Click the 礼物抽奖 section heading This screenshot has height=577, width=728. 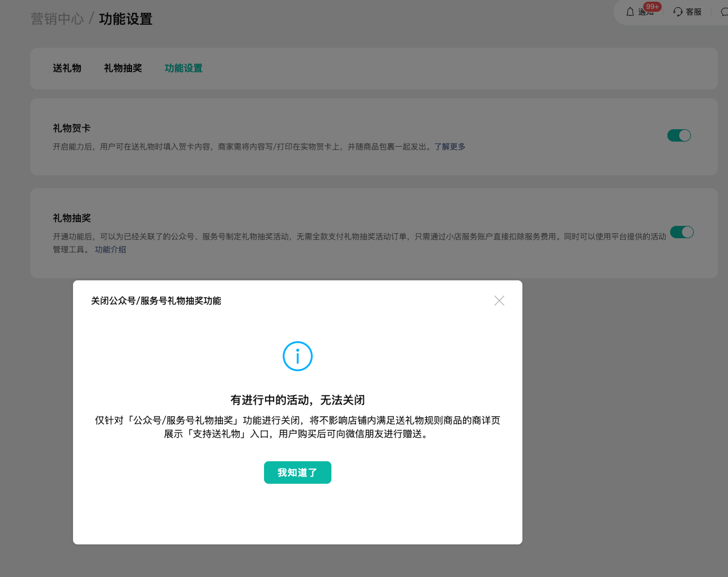pos(72,218)
